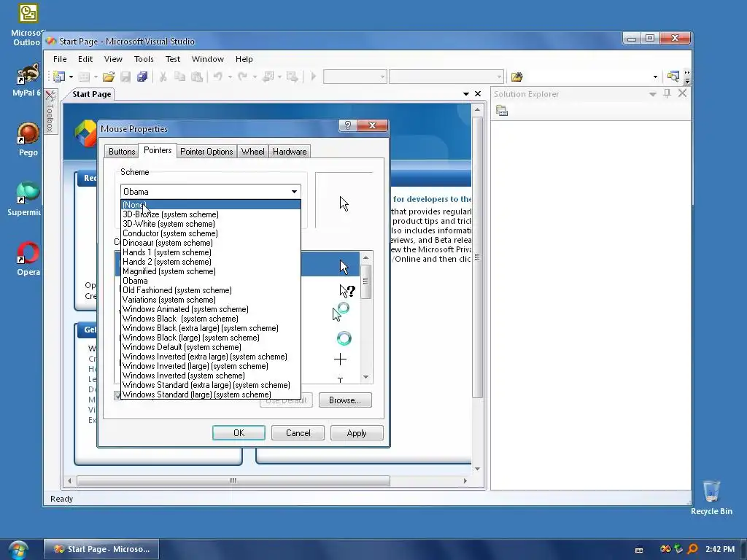Click the Save All icon
Screen dimensions: 747x560
click(142, 77)
